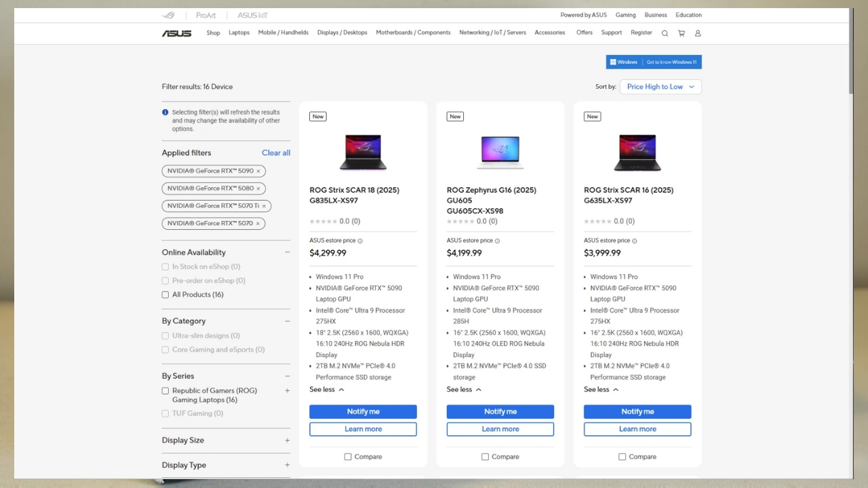This screenshot has width=868, height=488.
Task: Open the Accessories menu
Action: 549,33
